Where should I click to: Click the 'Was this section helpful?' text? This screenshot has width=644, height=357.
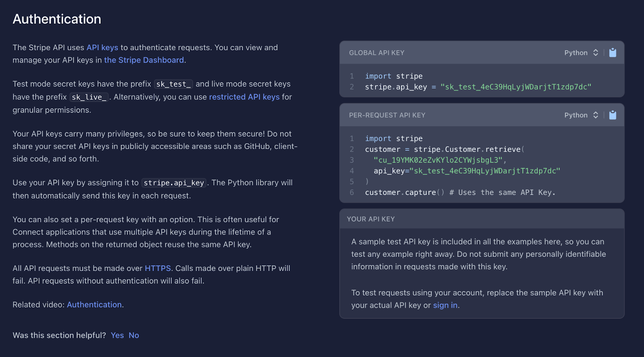pos(59,335)
